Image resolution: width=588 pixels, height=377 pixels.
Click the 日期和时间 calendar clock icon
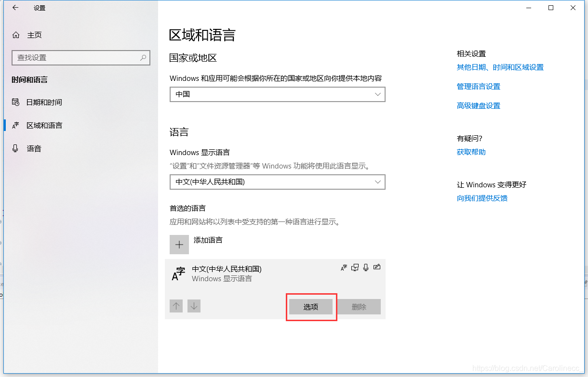(x=16, y=102)
